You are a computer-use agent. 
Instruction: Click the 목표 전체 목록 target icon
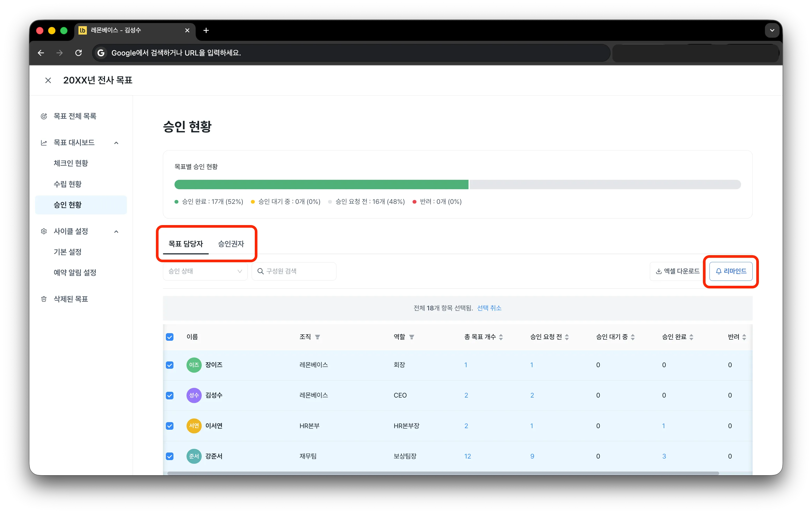pos(44,116)
